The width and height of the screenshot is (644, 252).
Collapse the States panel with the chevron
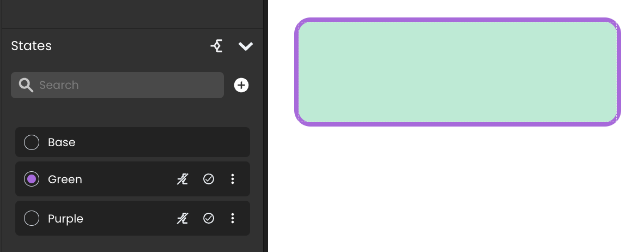[246, 46]
